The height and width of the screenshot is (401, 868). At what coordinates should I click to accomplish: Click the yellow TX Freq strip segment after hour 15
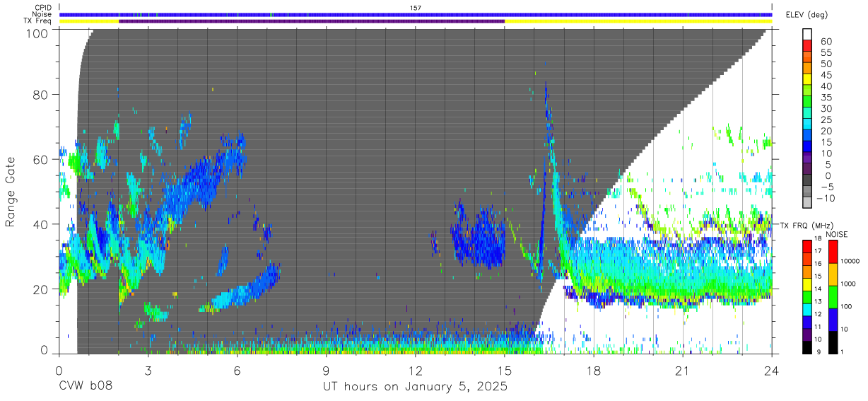coord(638,21)
